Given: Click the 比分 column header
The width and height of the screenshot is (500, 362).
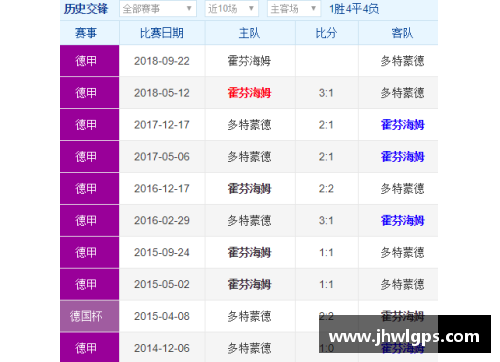Looking at the screenshot, I should click(326, 33).
